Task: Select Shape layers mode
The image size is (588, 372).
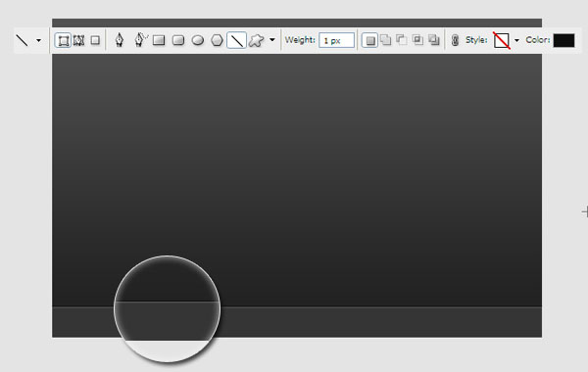Action: pos(63,40)
